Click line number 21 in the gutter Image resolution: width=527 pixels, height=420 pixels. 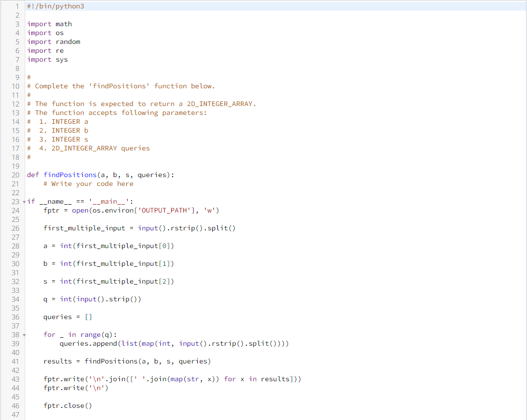15,184
